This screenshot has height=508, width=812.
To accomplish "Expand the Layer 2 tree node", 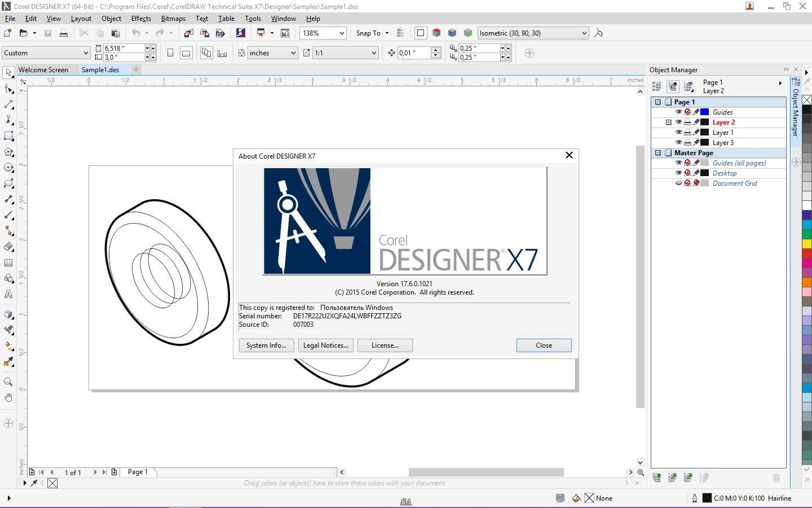I will [669, 122].
